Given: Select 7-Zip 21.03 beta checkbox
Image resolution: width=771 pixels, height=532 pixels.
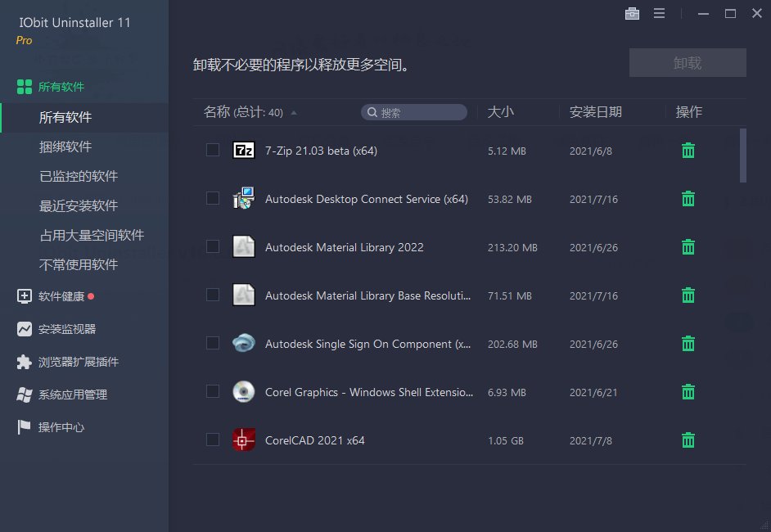Looking at the screenshot, I should tap(213, 151).
